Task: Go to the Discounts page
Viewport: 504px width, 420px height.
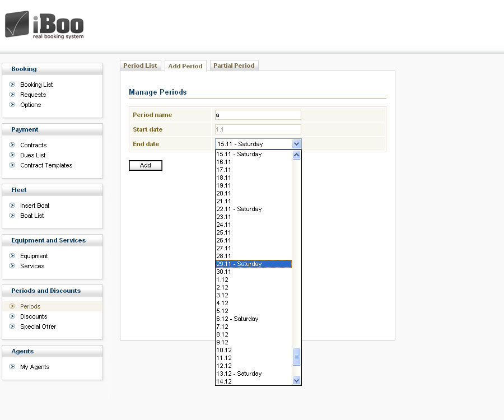Action: click(34, 316)
